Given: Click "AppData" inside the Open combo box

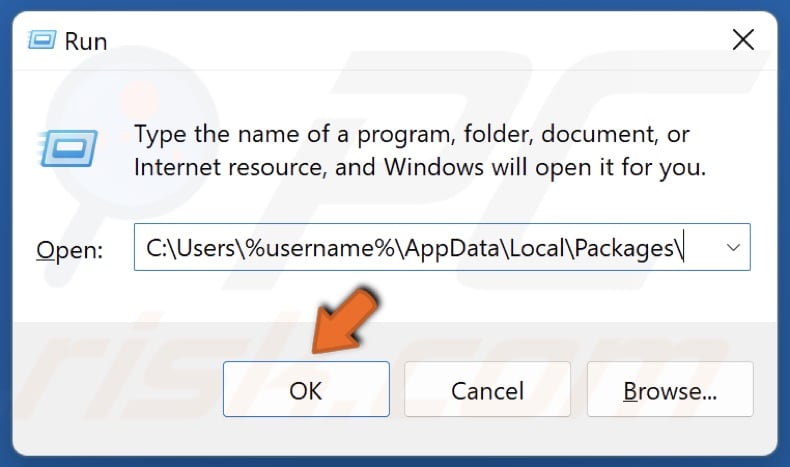Looking at the screenshot, I should click(451, 248).
